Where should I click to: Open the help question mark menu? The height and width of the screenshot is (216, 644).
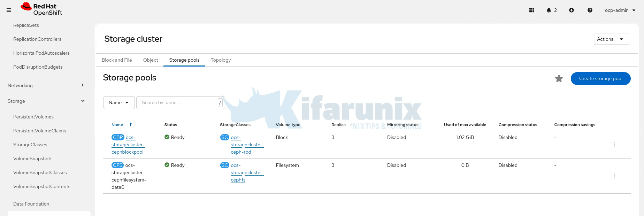coord(590,10)
